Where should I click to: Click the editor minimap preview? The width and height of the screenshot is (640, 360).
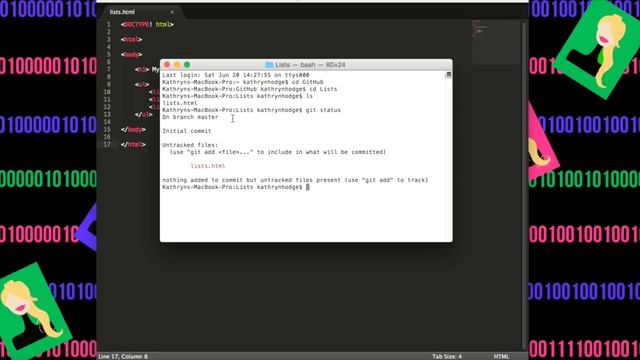(x=496, y=42)
